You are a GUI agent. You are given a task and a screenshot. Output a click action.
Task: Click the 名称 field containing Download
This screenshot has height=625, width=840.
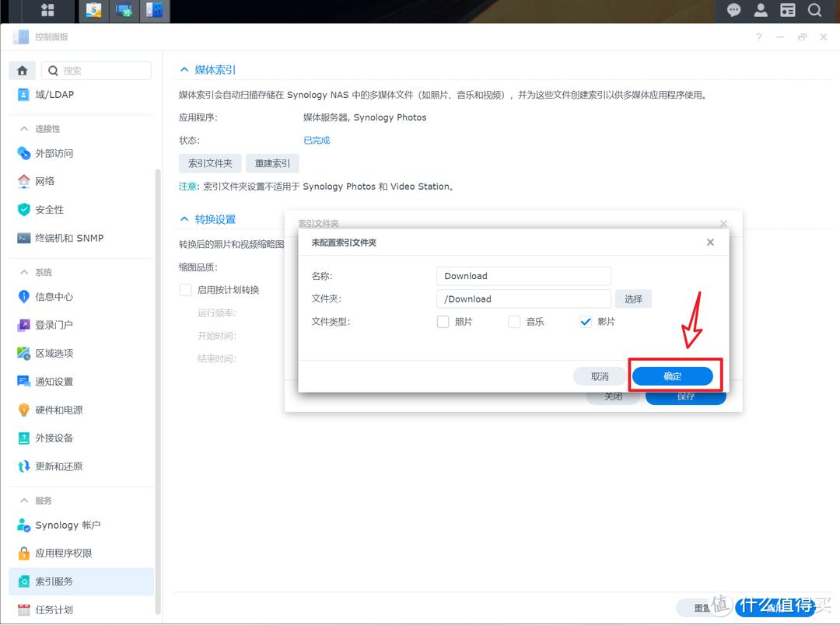coord(523,276)
